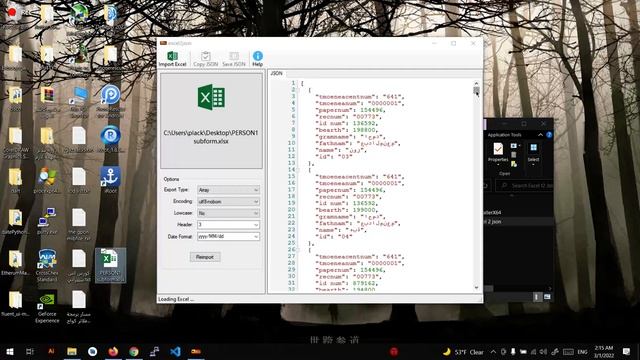Collapse the JSON object fold marker at line 26
This screenshot has width=640, height=360.
click(x=298, y=250)
